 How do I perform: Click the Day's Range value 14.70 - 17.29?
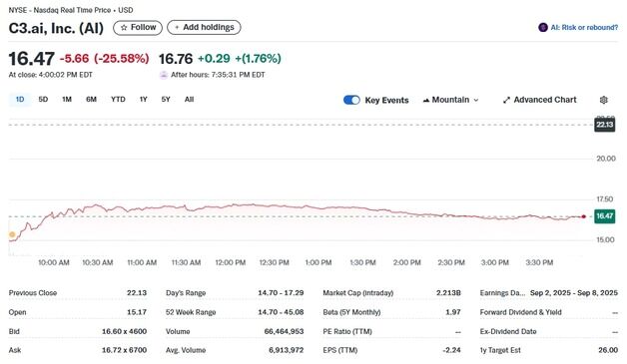pos(281,293)
